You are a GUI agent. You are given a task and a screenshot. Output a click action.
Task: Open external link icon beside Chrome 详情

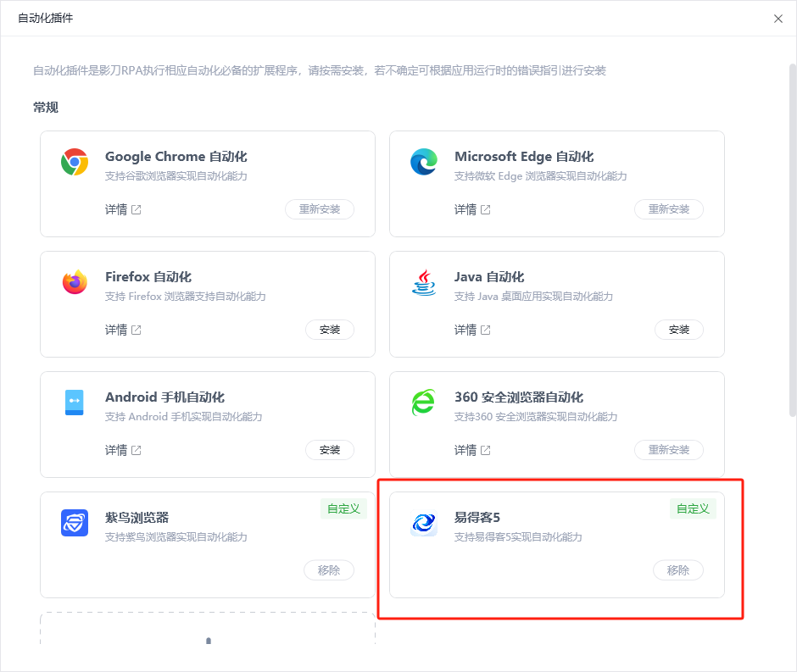[x=137, y=210]
